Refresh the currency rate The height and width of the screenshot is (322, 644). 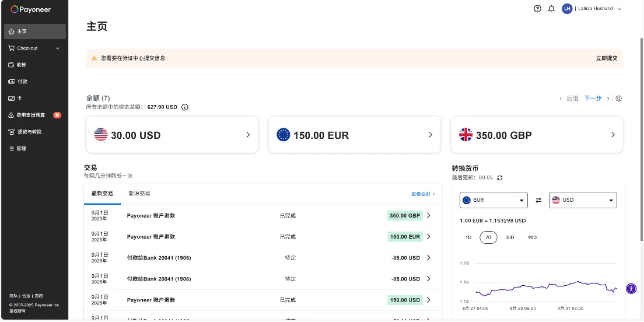(x=499, y=177)
